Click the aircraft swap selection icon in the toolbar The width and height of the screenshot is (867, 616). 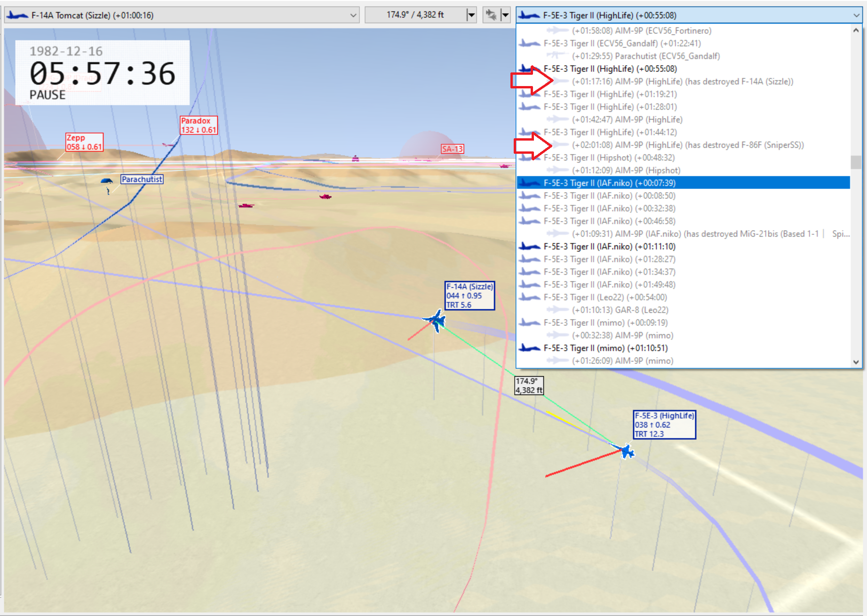click(491, 15)
